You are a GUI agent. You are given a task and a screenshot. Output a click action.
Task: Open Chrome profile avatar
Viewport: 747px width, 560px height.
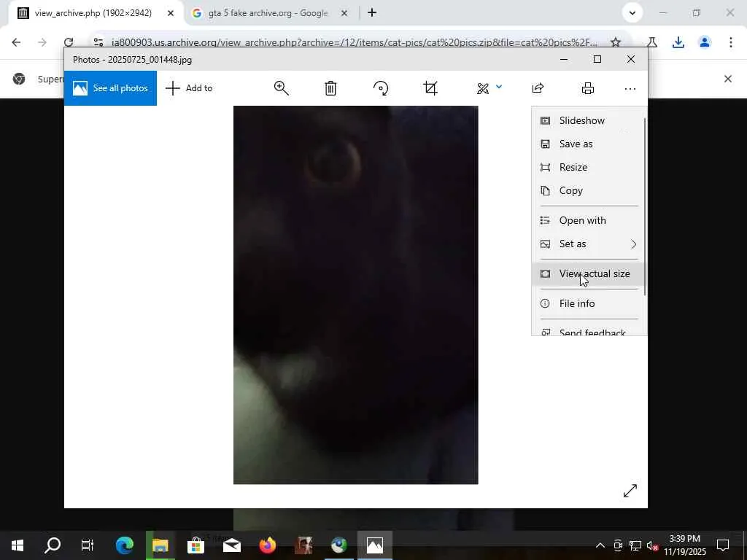point(705,42)
